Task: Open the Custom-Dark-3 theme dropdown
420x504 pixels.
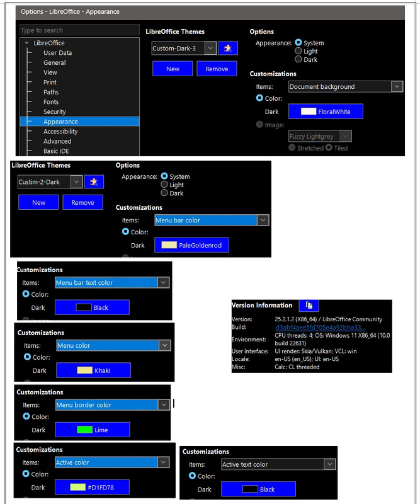Action: point(210,49)
